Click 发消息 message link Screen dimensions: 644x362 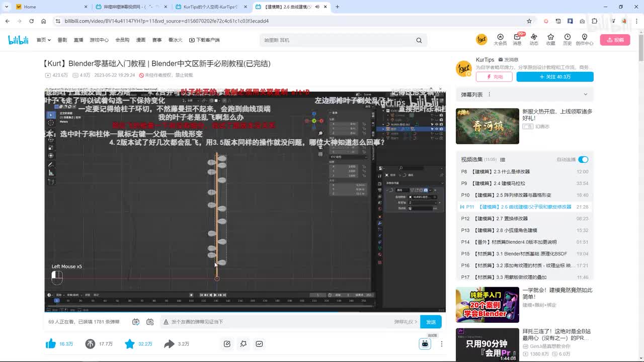(508, 60)
